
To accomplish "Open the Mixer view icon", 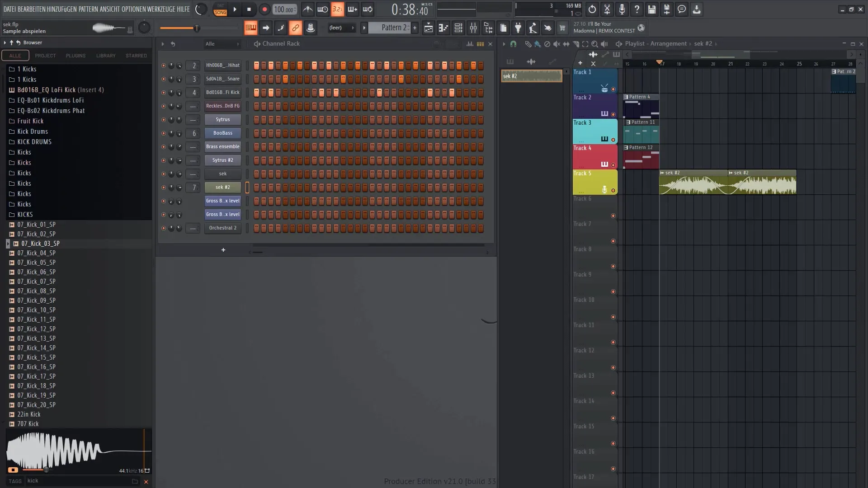I will coord(473,28).
